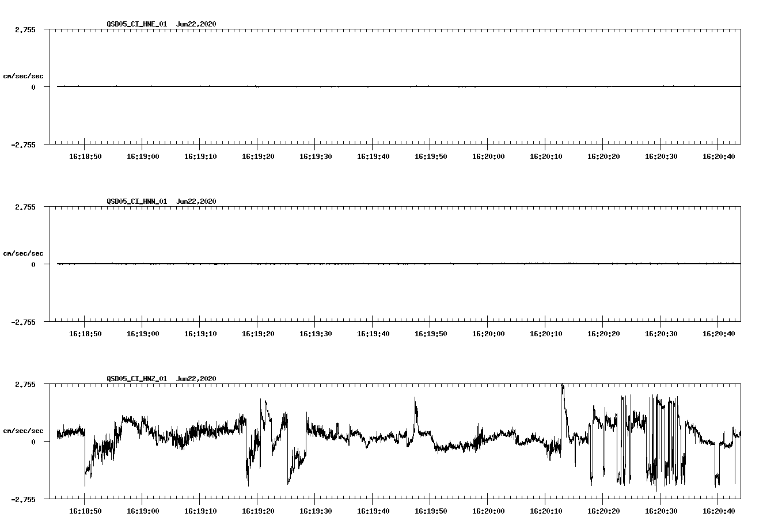Click cm/sec/sec unit label on HNE chart

tap(23, 76)
